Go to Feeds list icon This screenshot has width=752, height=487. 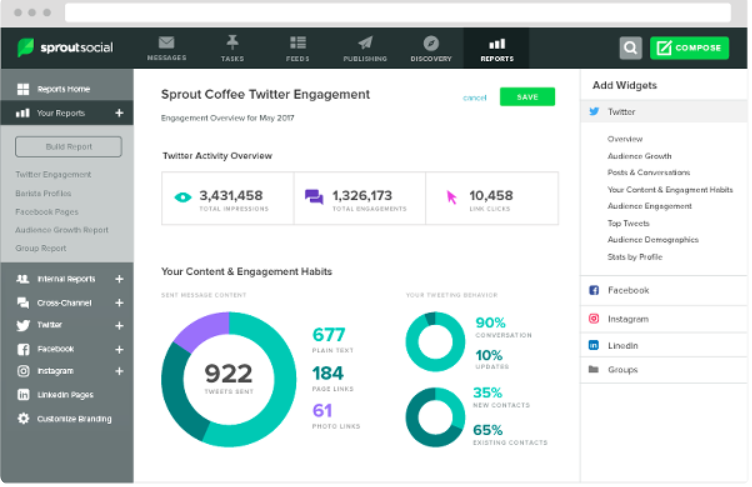coord(298,43)
